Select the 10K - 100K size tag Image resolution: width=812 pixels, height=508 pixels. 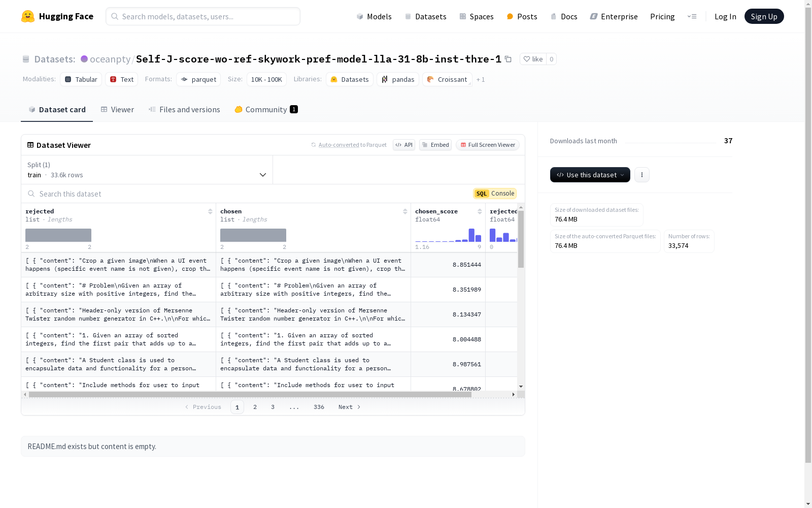pos(266,79)
